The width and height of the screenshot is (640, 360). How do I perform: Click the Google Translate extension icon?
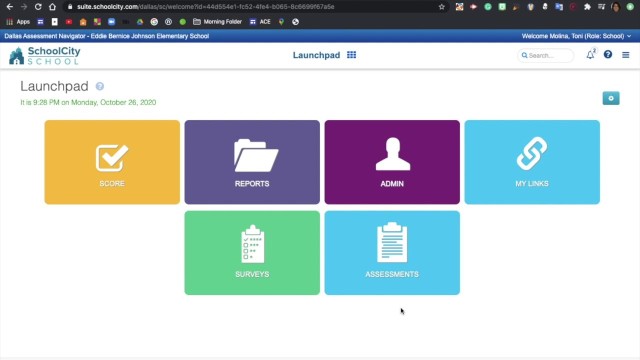point(559,7)
